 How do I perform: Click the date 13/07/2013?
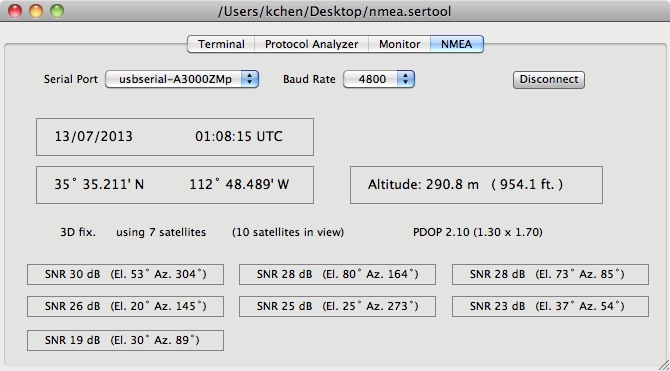(x=94, y=136)
